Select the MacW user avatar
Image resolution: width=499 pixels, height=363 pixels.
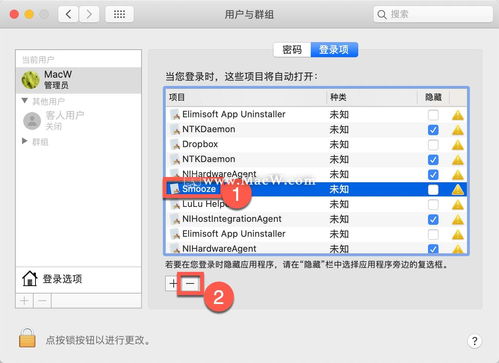[31, 80]
